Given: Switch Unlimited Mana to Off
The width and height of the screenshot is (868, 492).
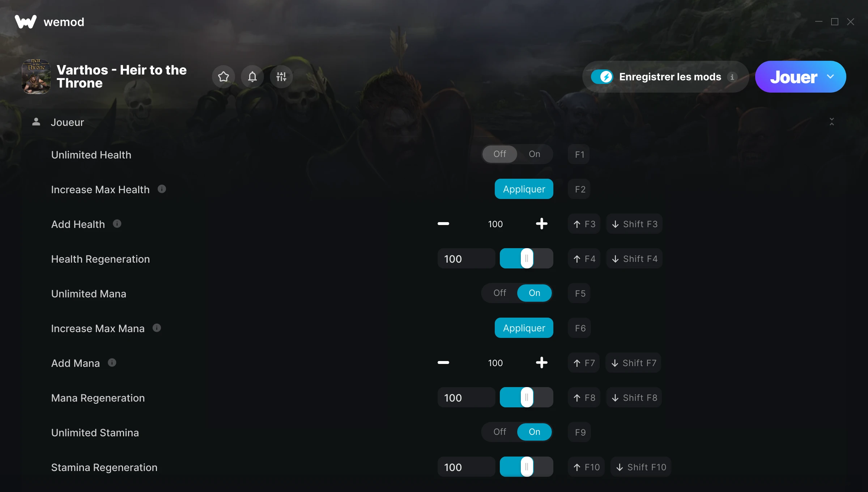Looking at the screenshot, I should coord(500,293).
